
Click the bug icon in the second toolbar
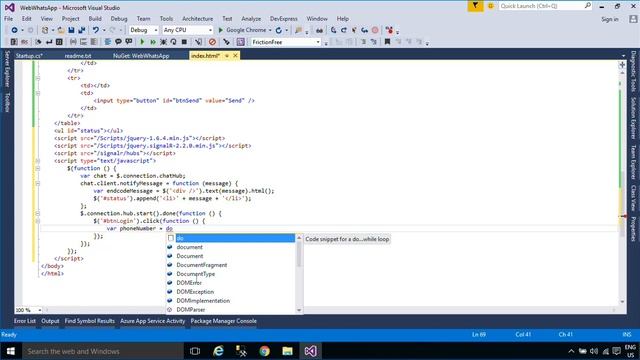pyautogui.click(x=163, y=42)
